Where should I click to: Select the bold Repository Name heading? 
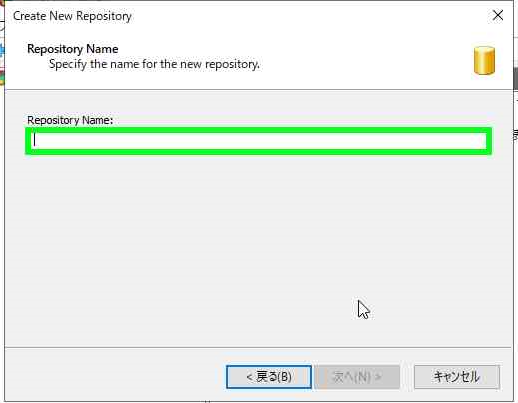coord(73,49)
